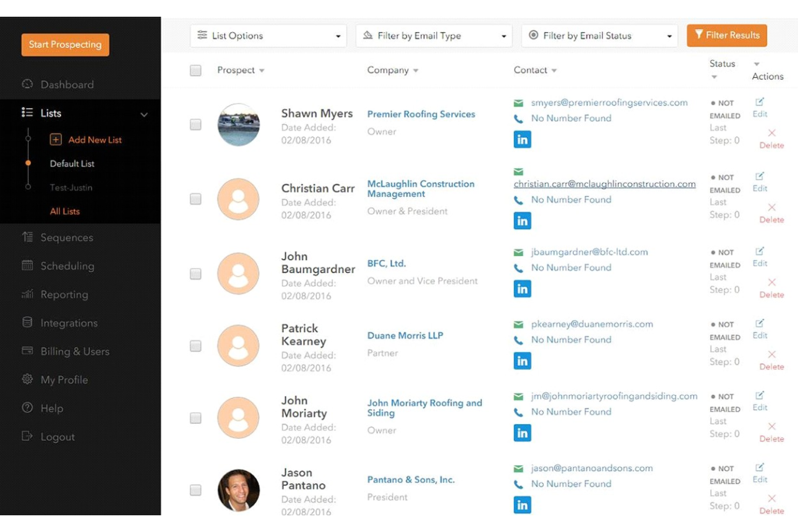The height and width of the screenshot is (532, 798).
Task: Click the delete X for Christian Carr
Action: [772, 207]
